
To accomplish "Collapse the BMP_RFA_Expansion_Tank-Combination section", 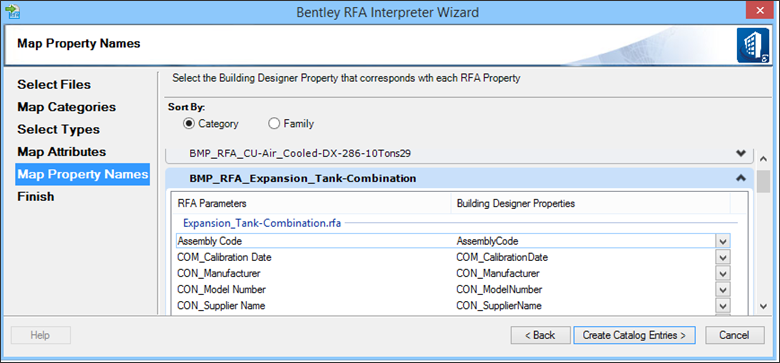I will [x=741, y=178].
